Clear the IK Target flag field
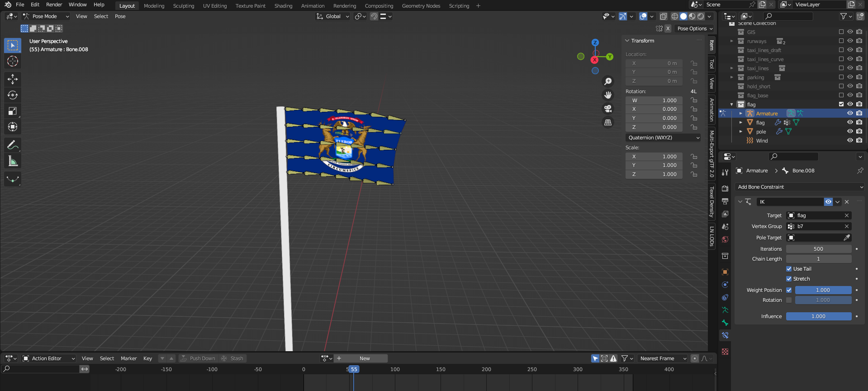 pyautogui.click(x=847, y=215)
